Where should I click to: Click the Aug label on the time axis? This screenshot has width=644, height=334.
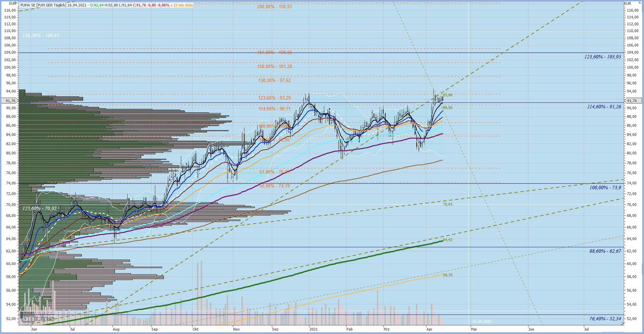[x=116, y=329]
